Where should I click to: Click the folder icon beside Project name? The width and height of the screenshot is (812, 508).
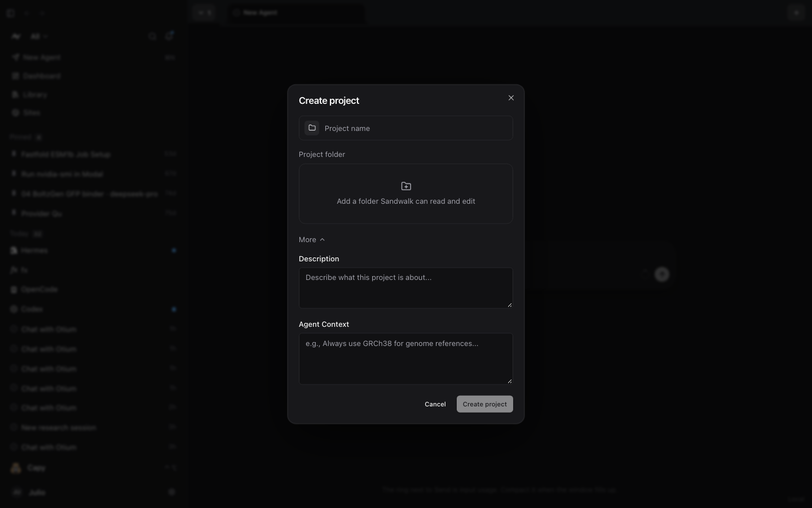click(x=312, y=128)
